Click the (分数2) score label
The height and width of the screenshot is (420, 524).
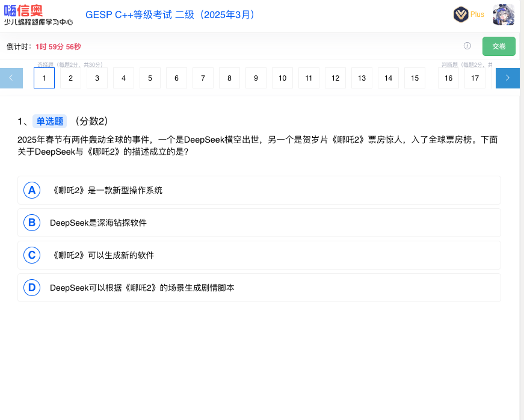[x=91, y=121]
